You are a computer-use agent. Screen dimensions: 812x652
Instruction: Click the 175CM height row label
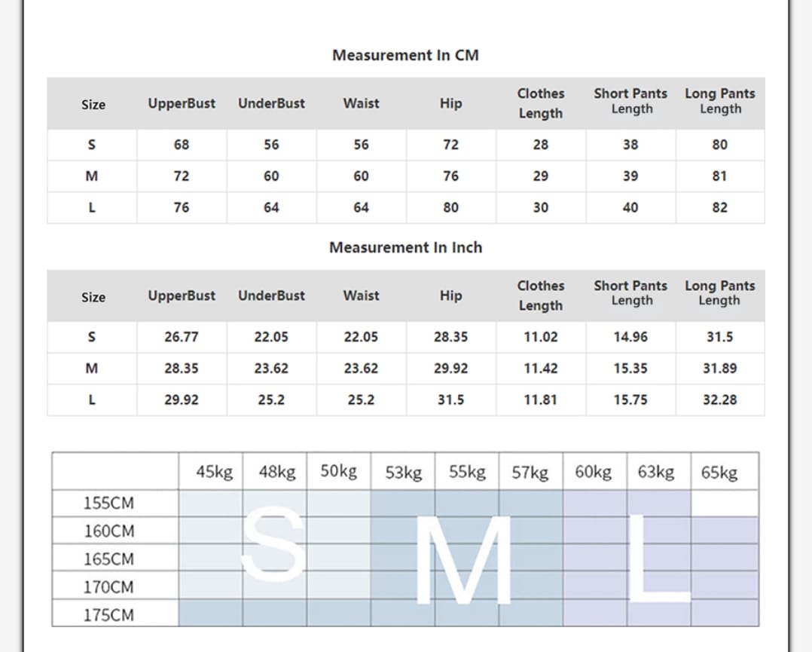[109, 615]
